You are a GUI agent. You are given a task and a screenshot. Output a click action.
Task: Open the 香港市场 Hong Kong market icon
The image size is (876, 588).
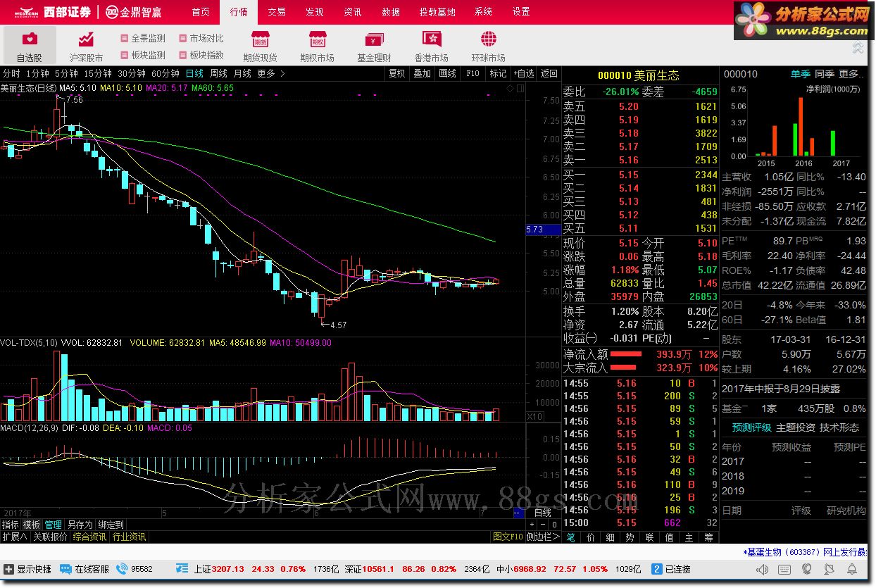431,39
